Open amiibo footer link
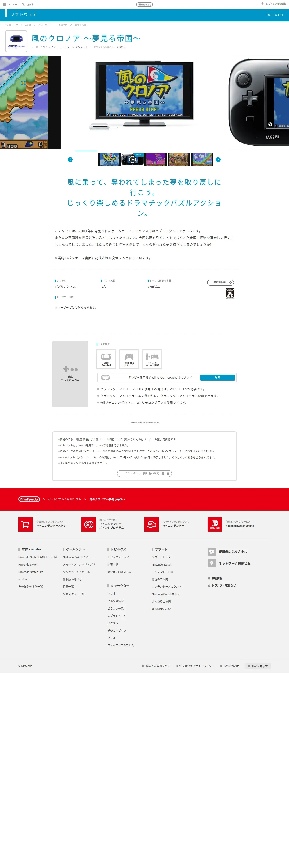The width and height of the screenshot is (289, 868). [23, 580]
